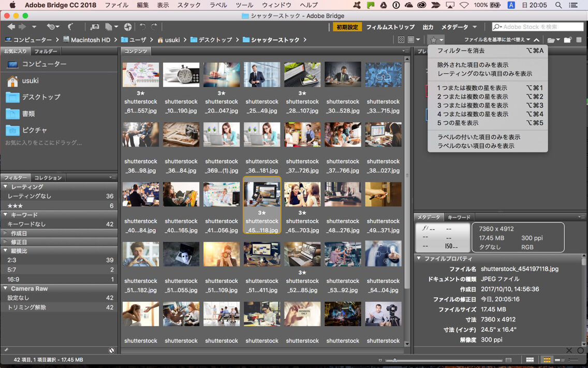Open thumbnail quality options icon

tap(414, 39)
